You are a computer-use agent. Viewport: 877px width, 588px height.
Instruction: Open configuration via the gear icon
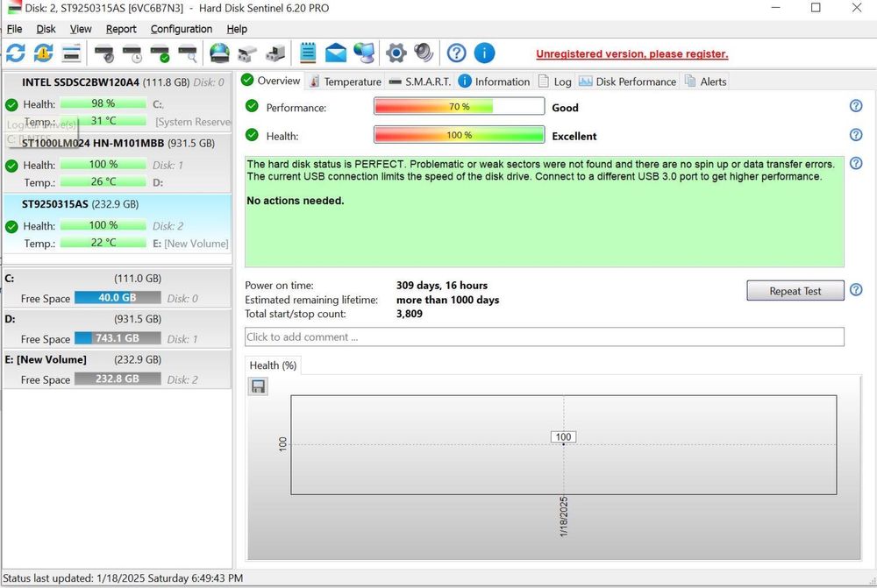pyautogui.click(x=396, y=53)
